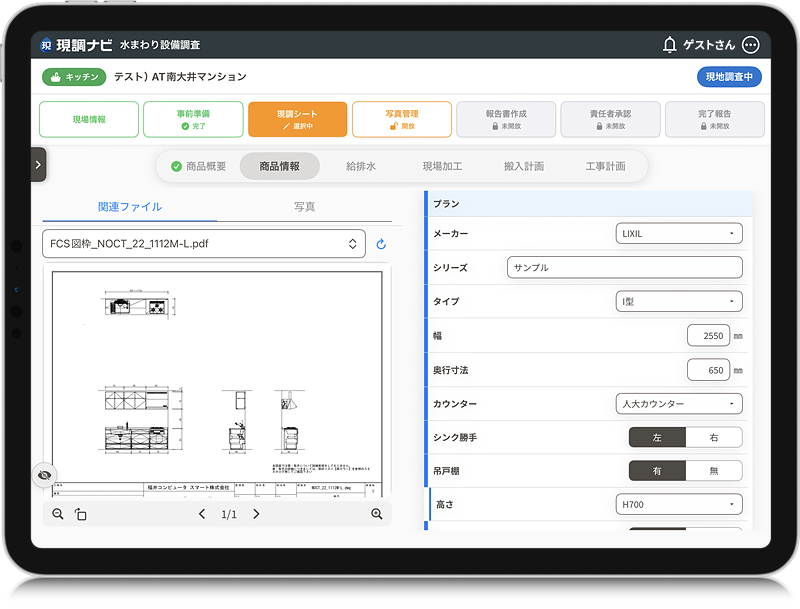
Task: Open the 現場情報 step
Action: (89, 119)
